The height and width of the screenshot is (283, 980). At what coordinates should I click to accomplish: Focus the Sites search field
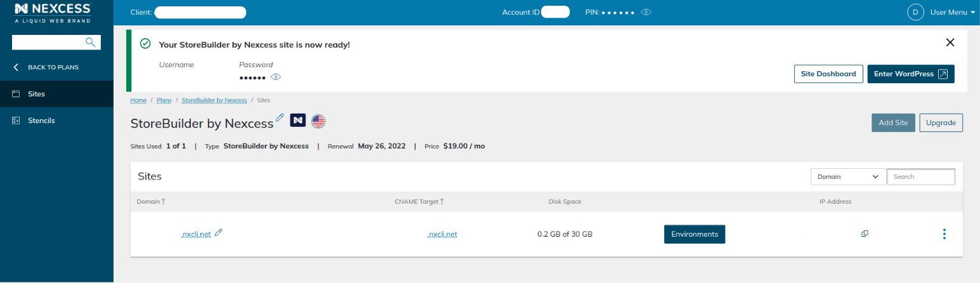click(x=920, y=176)
